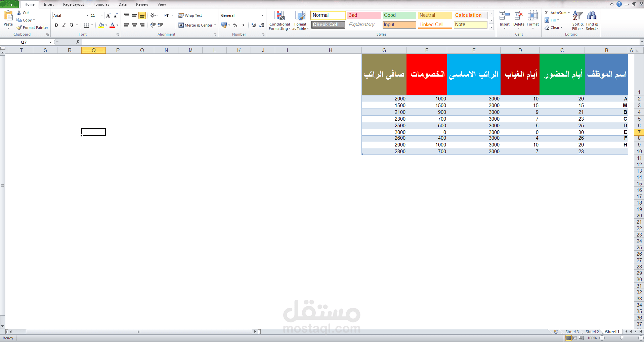Viewport: 644px width, 342px height.
Task: Select column header G
Action: tap(384, 50)
